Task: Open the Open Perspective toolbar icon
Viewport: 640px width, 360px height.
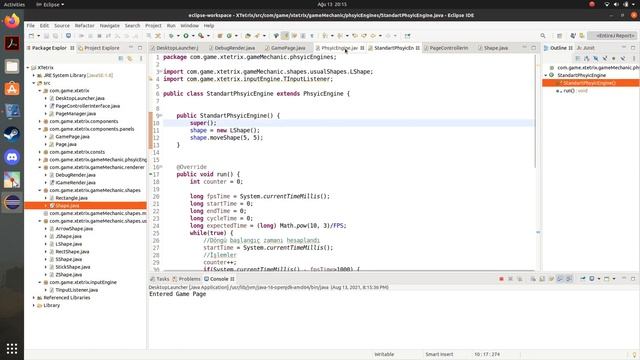Action: point(559,36)
